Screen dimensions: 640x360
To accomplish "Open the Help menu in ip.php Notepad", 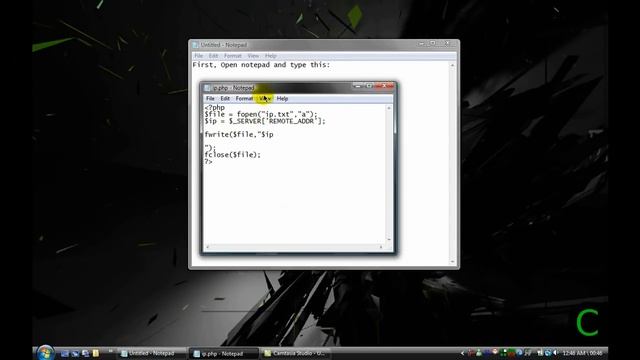I will tap(282, 99).
